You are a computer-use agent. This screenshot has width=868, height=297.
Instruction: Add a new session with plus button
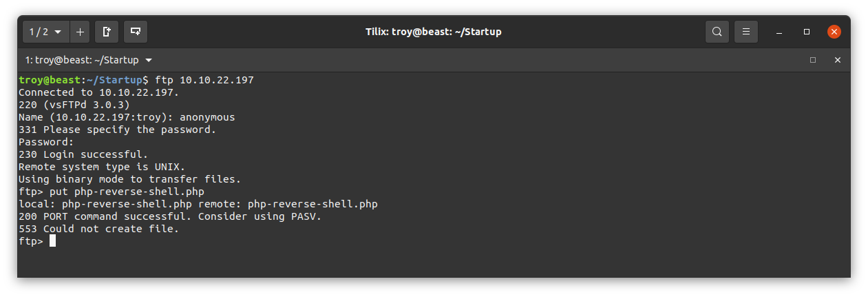point(80,32)
